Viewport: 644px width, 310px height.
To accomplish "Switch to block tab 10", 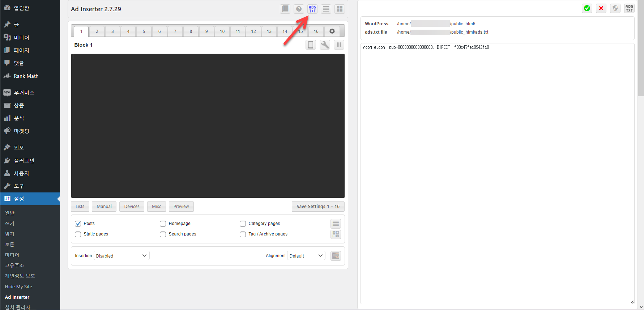I will pos(222,31).
